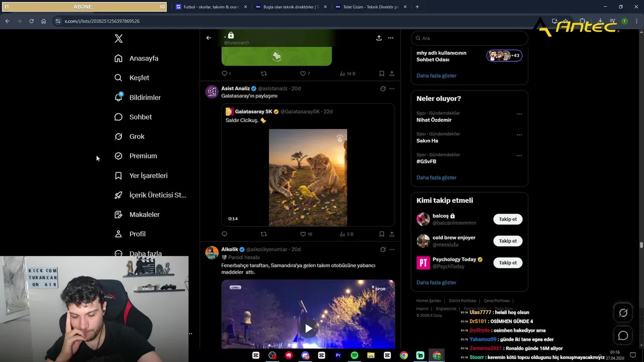This screenshot has width=644, height=362.
Task: Click Daha fazla göster under Sohbet Odası
Action: click(x=436, y=75)
